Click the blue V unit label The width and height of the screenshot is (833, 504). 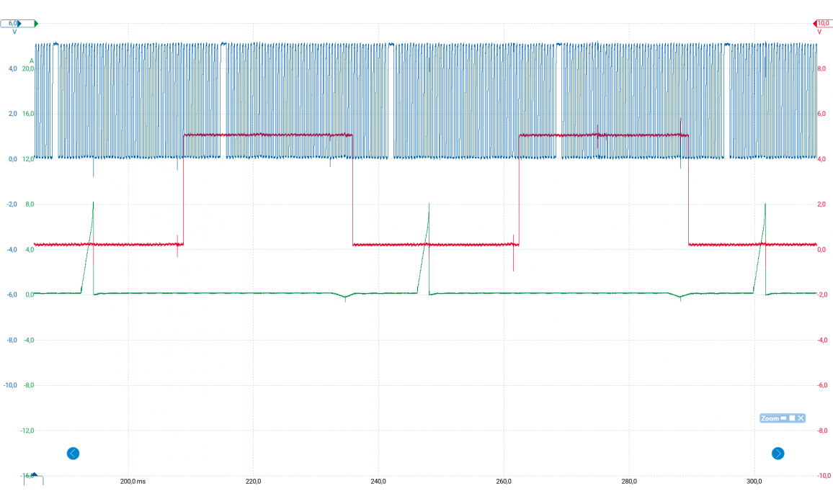pos(14,32)
